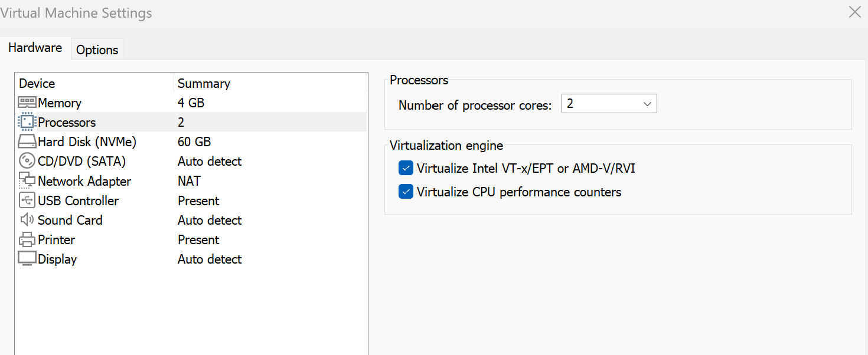868x355 pixels.
Task: Click the Network Adapter icon
Action: click(27, 180)
